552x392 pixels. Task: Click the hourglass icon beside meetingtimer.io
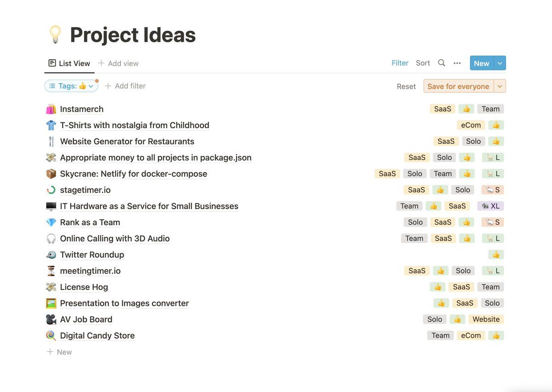click(x=51, y=271)
